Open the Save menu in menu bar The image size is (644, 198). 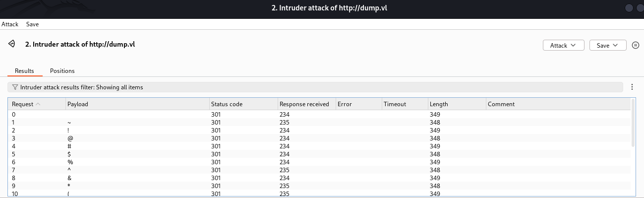[32, 24]
